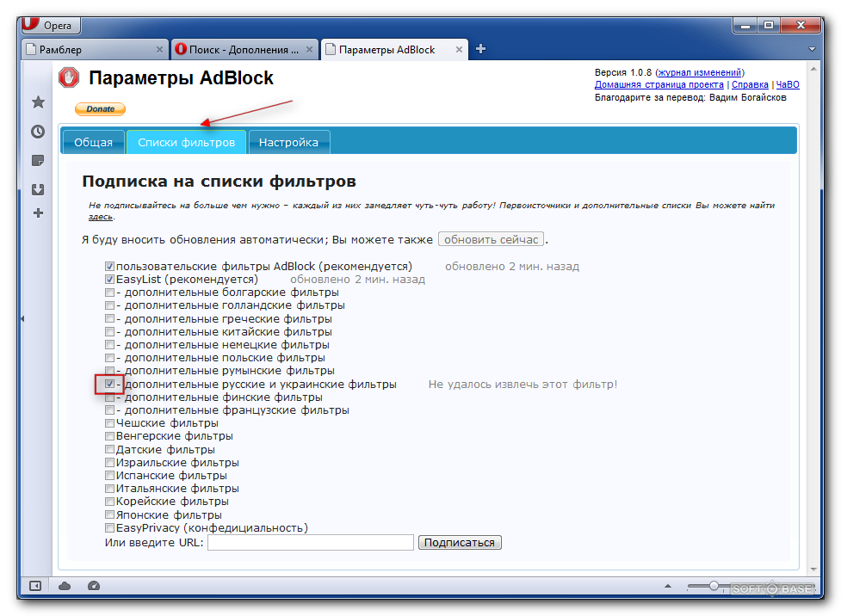This screenshot has height=616, width=841.
Task: Enable дополнительные китайские фильтры
Action: [109, 332]
